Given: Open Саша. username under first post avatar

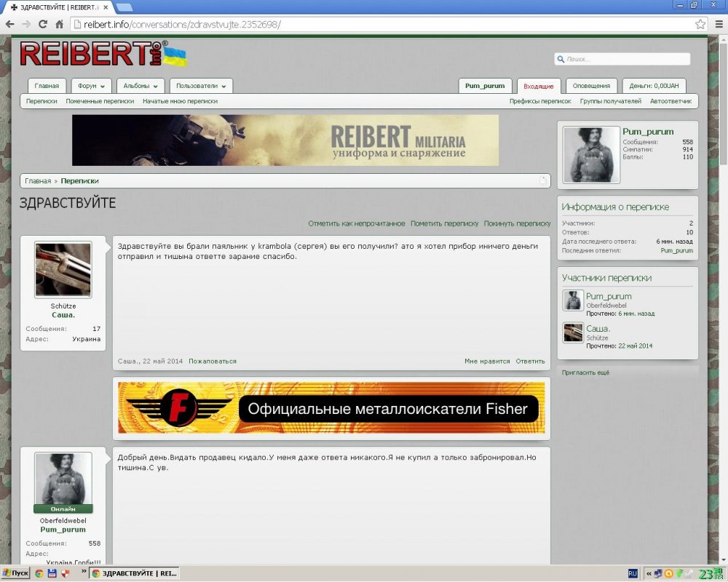Looking at the screenshot, I should (x=63, y=315).
